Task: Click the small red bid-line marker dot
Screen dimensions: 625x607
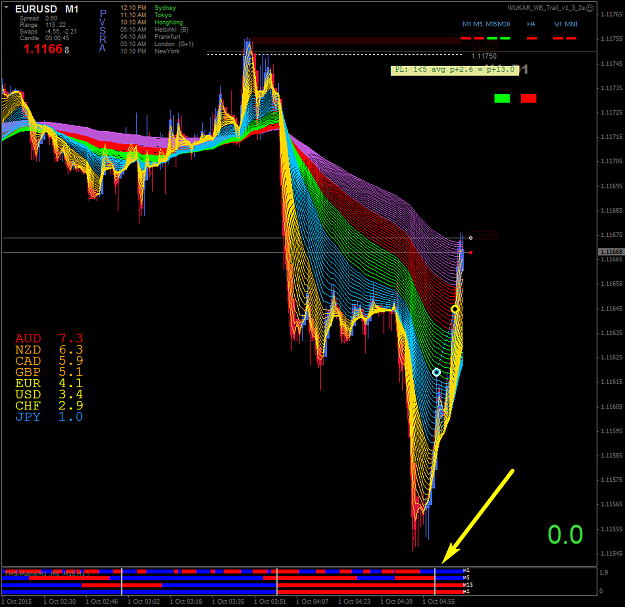Action: [x=471, y=252]
